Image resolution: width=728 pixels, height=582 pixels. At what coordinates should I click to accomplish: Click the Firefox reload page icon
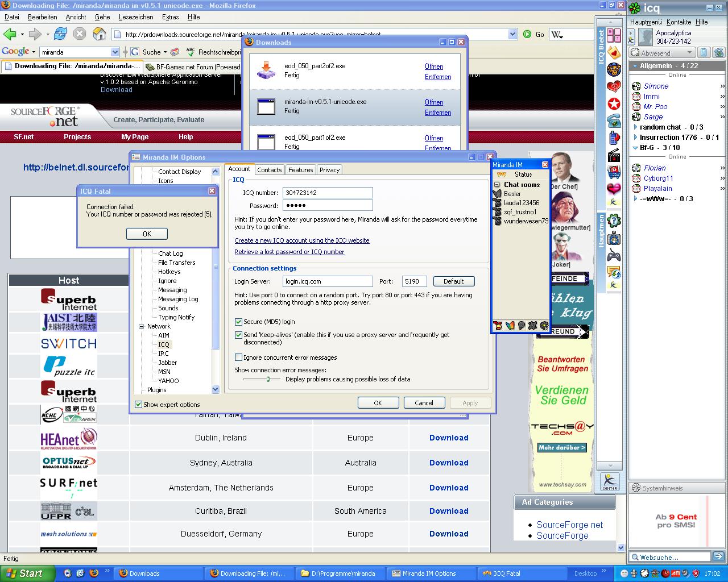pyautogui.click(x=60, y=34)
